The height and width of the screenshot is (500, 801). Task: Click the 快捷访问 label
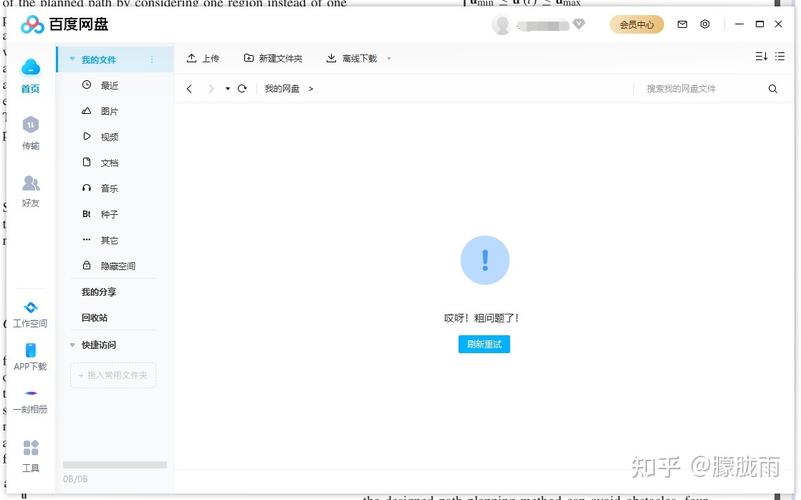(99, 345)
